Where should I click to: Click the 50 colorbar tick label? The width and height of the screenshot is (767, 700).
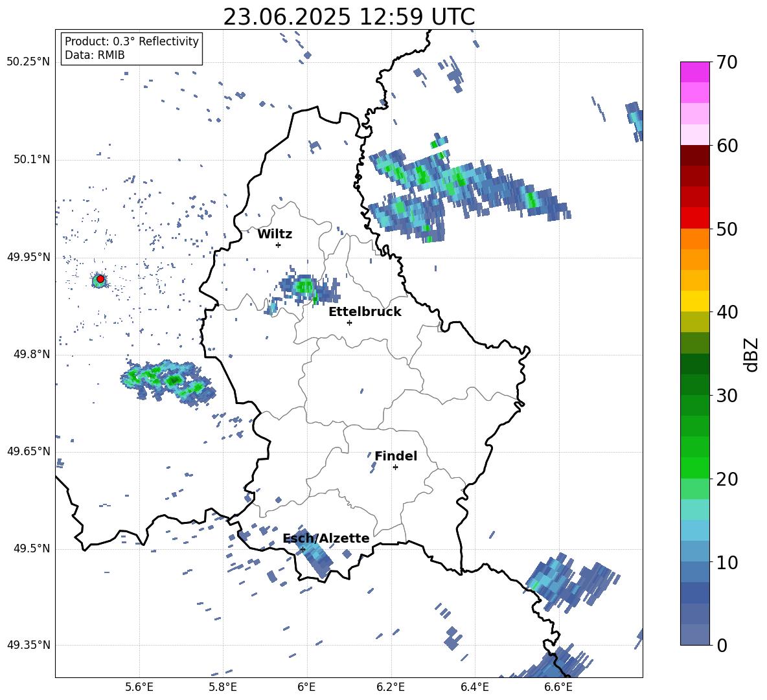coord(727,229)
